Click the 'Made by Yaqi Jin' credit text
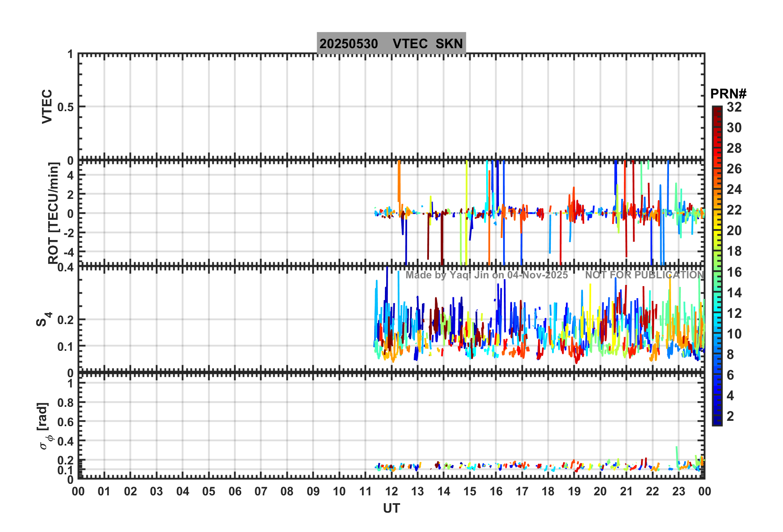The image size is (783, 532). (487, 275)
